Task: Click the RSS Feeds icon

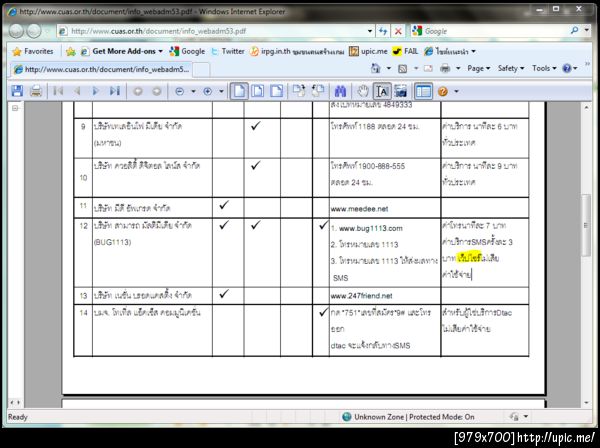Action: 403,68
